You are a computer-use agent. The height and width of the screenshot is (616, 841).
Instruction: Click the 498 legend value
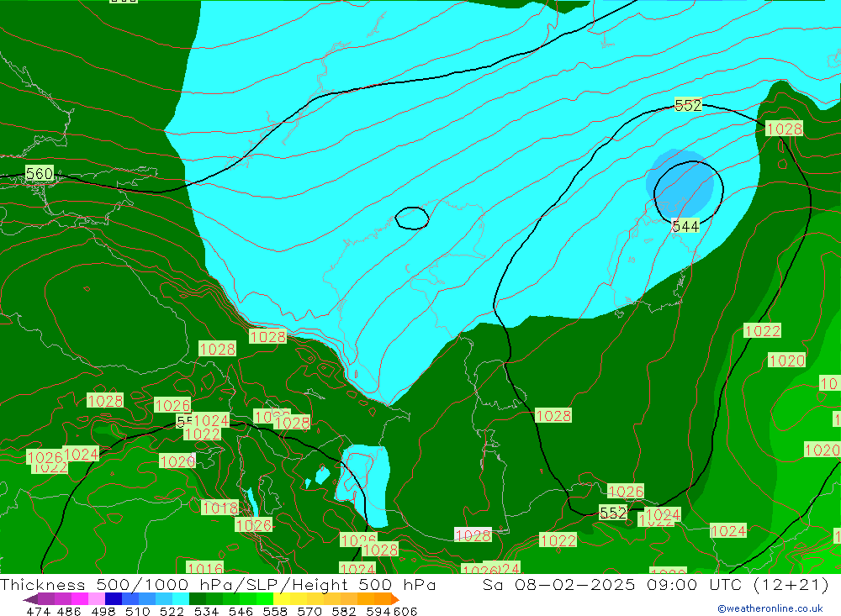coord(103,612)
